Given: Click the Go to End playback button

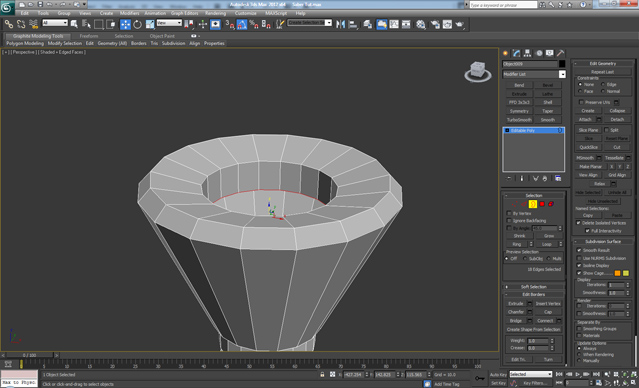Looking at the screenshot, I should point(597,374).
